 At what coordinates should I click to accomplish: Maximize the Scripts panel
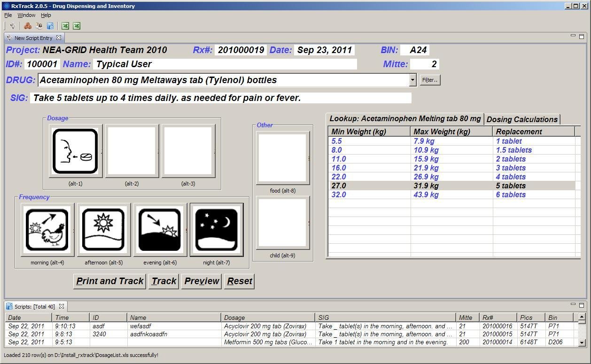[x=581, y=305]
